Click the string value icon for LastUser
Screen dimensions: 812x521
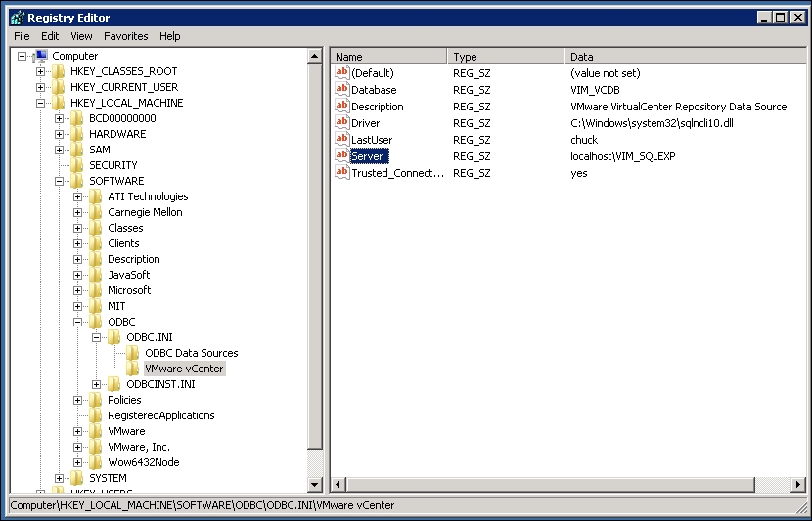click(x=341, y=139)
